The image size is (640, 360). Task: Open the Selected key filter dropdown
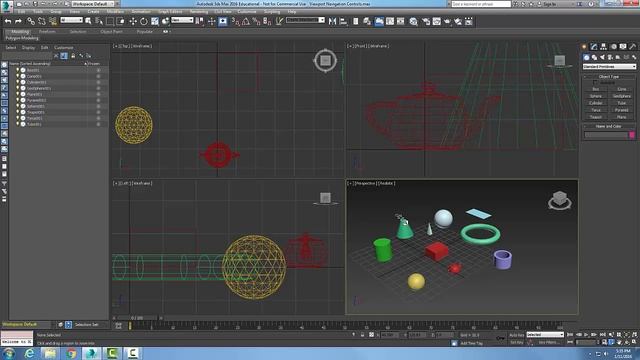(545, 335)
